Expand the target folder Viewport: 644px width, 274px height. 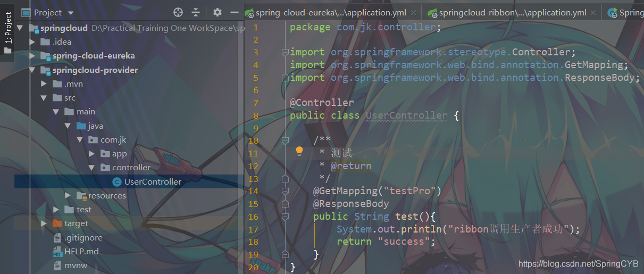coord(44,223)
